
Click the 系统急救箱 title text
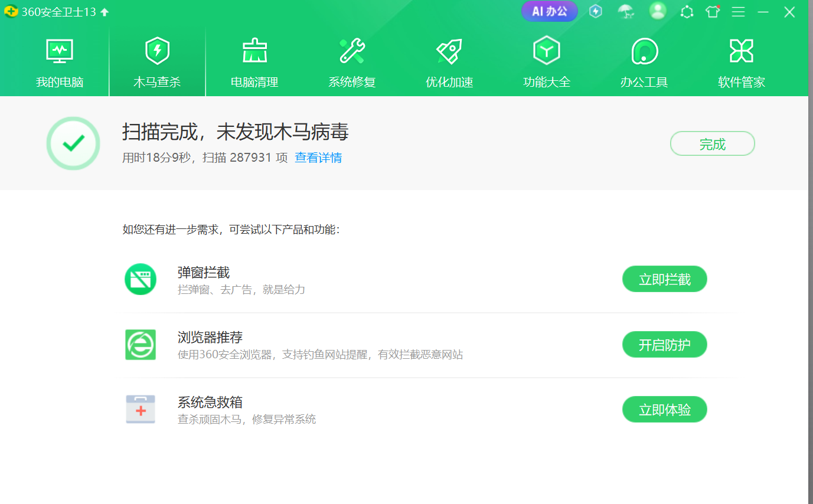click(x=210, y=402)
